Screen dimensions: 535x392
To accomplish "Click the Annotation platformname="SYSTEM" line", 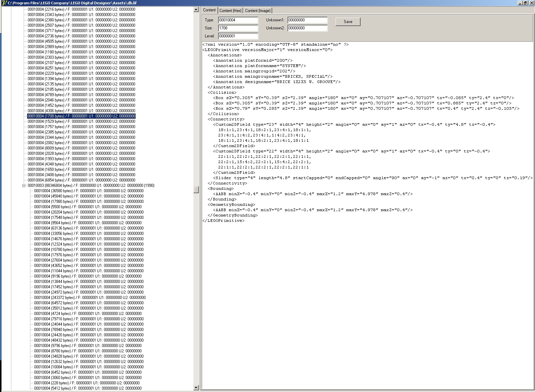I will [x=259, y=66].
